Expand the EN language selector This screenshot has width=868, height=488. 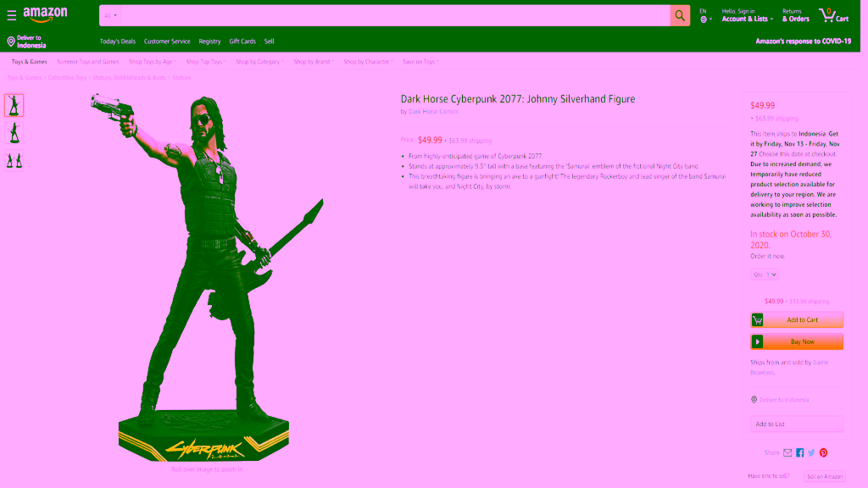(x=705, y=15)
